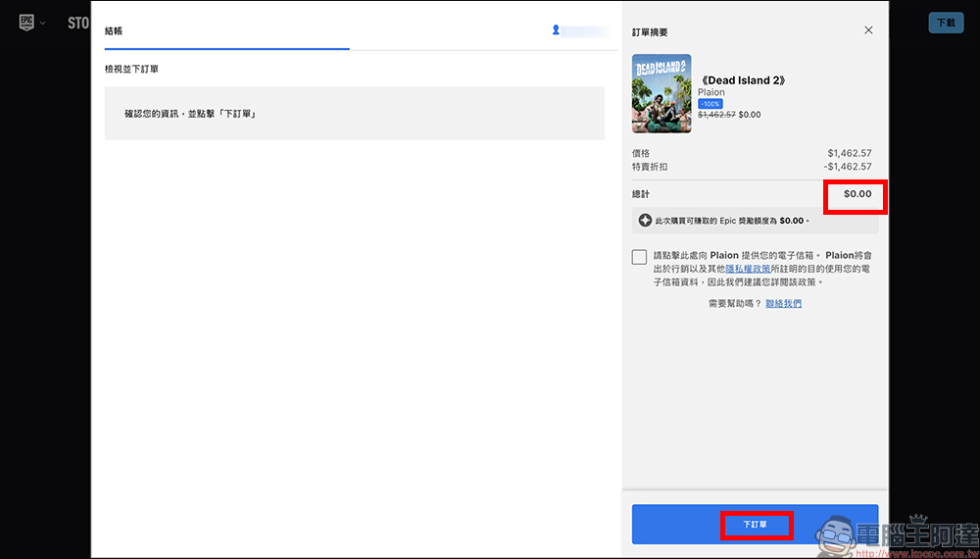Click the 《Dead Island 2》 game title

pyautogui.click(x=742, y=80)
